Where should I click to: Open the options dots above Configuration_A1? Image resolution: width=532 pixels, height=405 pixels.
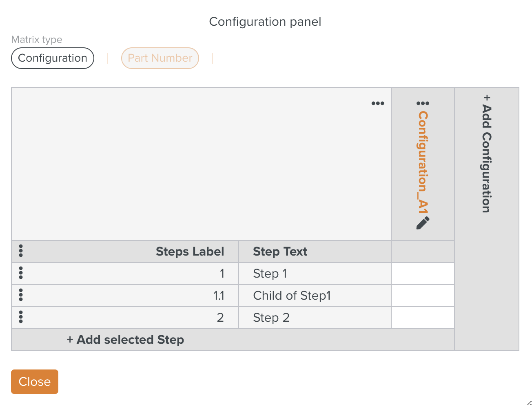pos(423,103)
